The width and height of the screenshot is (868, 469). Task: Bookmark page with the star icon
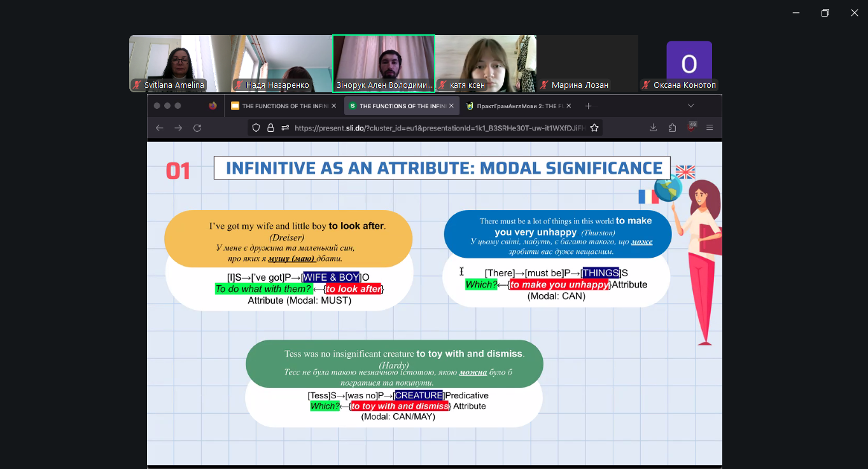594,128
